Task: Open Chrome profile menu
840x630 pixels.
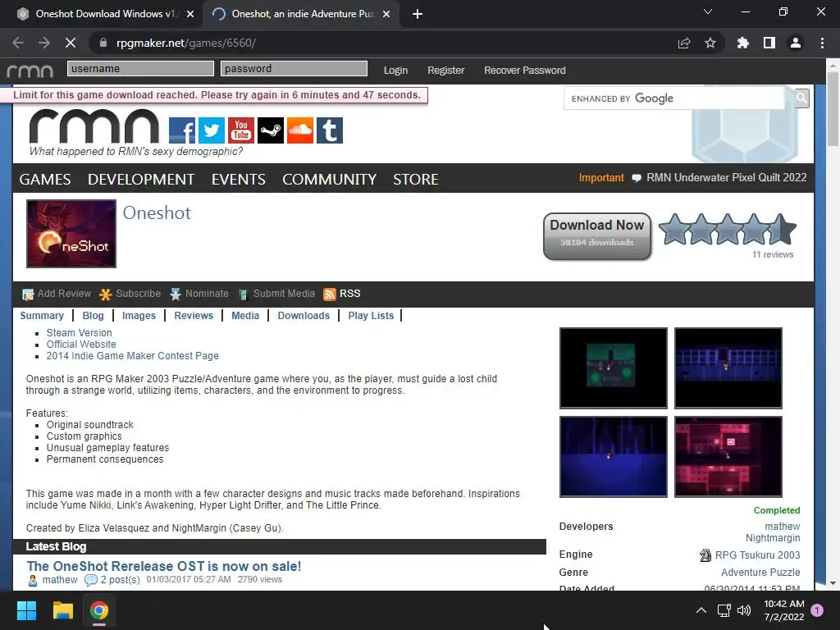Action: (x=796, y=43)
